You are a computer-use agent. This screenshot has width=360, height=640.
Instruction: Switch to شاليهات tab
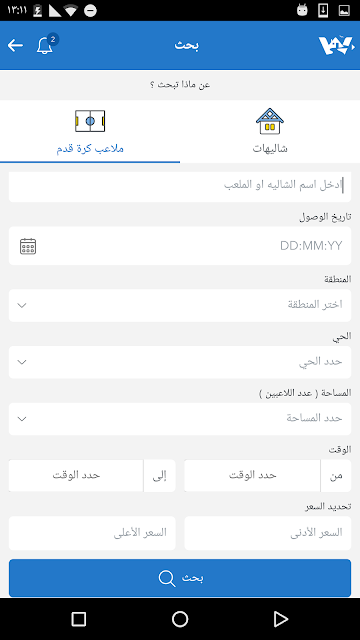click(270, 132)
